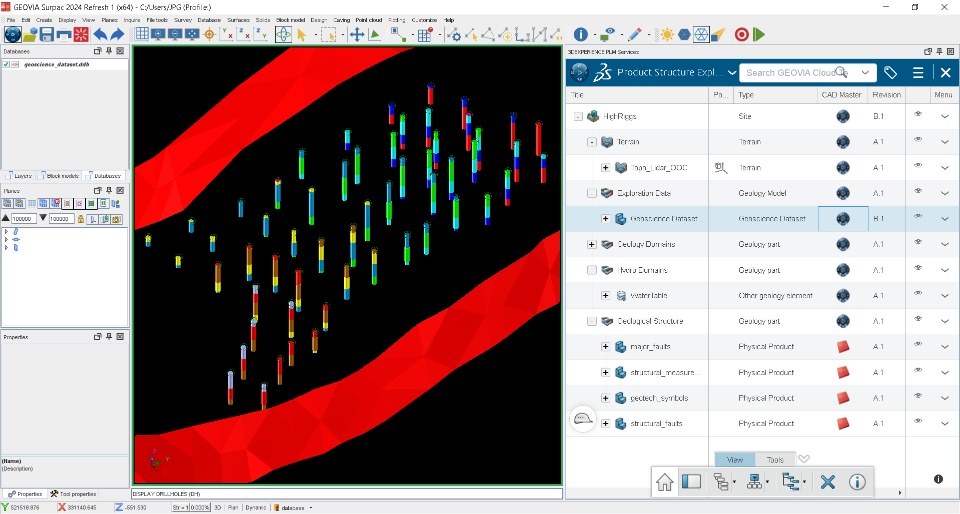Click the Zoom all extents monitor icon

(x=192, y=34)
